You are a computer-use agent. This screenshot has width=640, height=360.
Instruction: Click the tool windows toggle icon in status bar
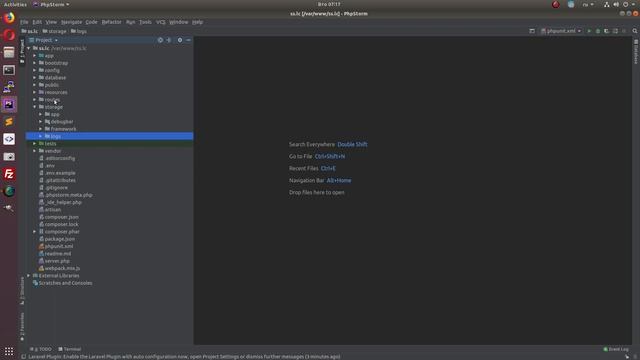coord(24,357)
